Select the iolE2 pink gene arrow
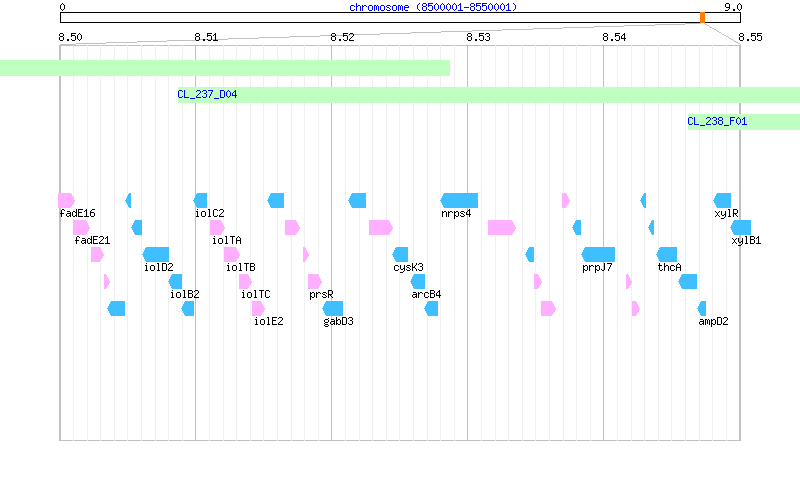The height and width of the screenshot is (500, 800). coord(258,309)
